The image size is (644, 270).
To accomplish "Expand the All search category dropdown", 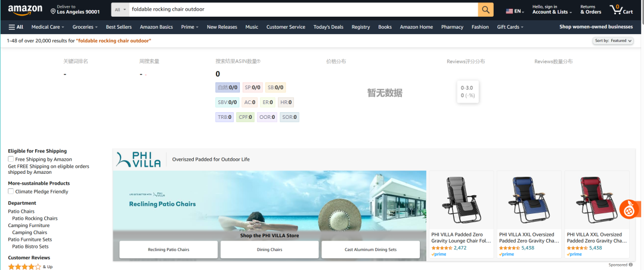I will point(120,10).
